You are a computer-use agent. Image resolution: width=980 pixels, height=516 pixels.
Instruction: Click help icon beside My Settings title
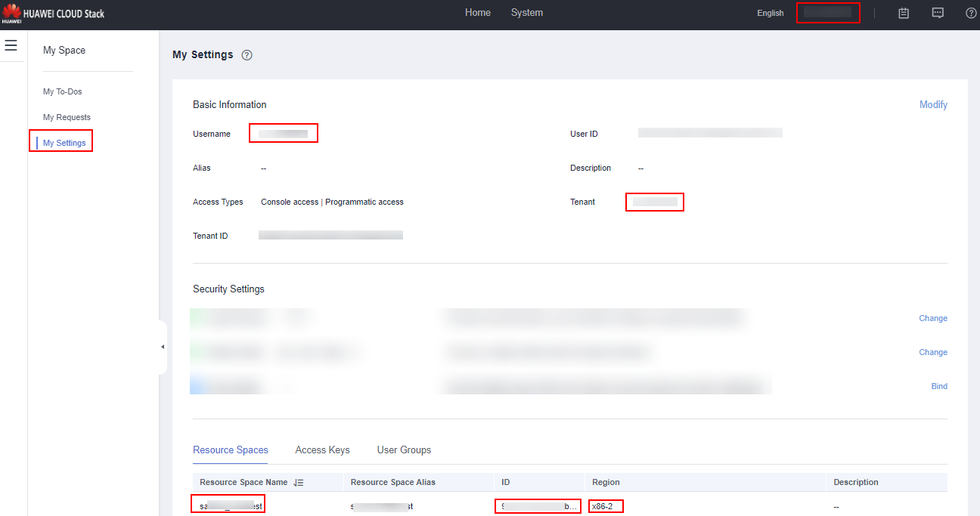pyautogui.click(x=247, y=55)
